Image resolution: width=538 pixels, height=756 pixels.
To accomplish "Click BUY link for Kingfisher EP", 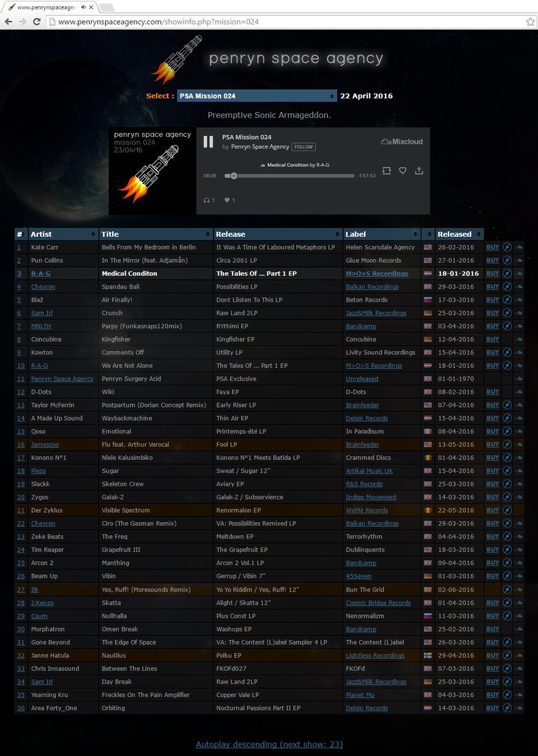I will (493, 339).
